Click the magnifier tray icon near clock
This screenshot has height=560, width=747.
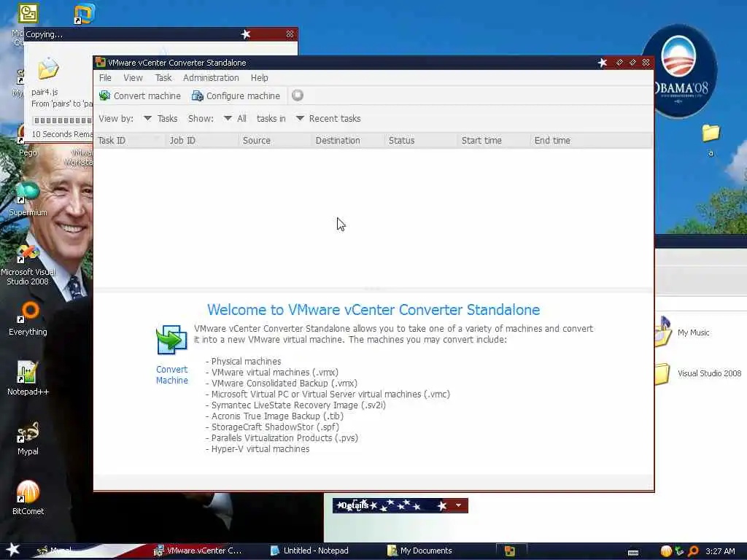click(x=693, y=551)
